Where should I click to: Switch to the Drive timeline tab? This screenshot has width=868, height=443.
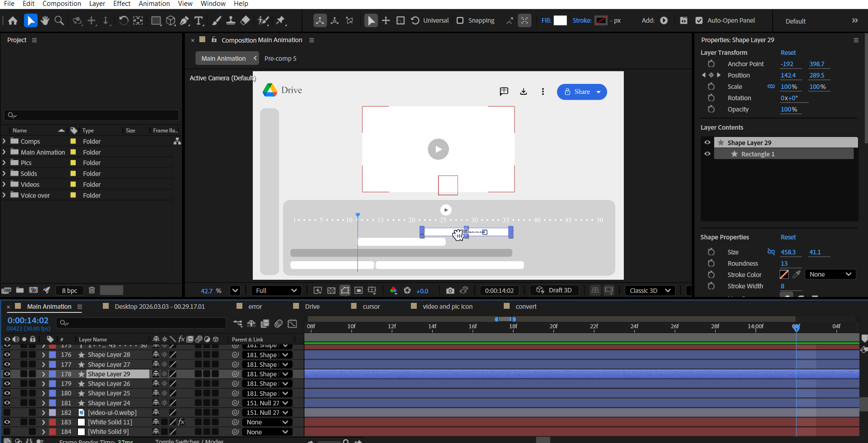312,307
